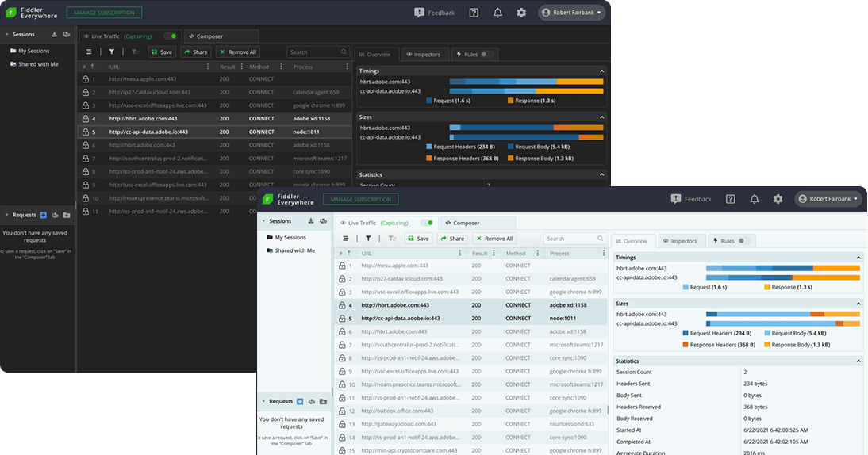Image resolution: width=868 pixels, height=455 pixels.
Task: Click share sessions icon in dark window Sessions header
Action: [67, 34]
